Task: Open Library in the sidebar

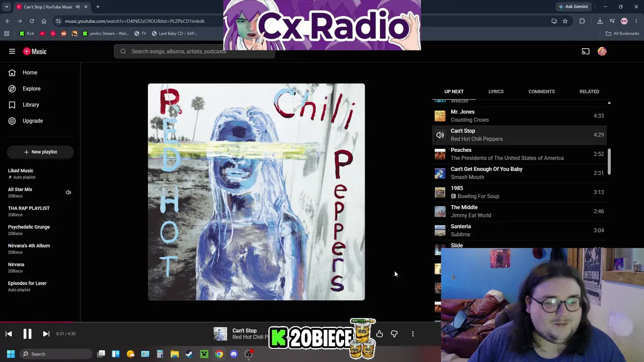Action: (24, 105)
